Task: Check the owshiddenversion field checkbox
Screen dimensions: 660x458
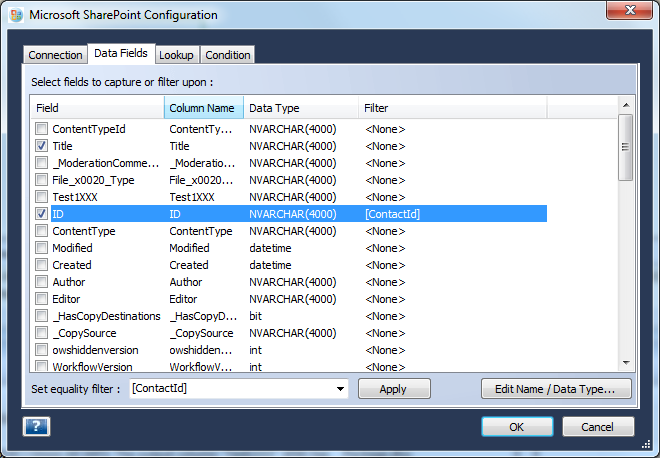Action: click(x=41, y=350)
